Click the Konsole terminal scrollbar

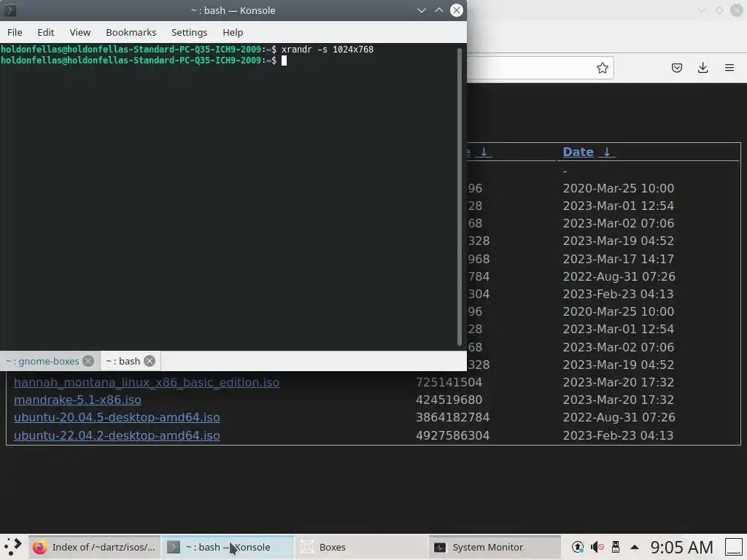[460, 196]
